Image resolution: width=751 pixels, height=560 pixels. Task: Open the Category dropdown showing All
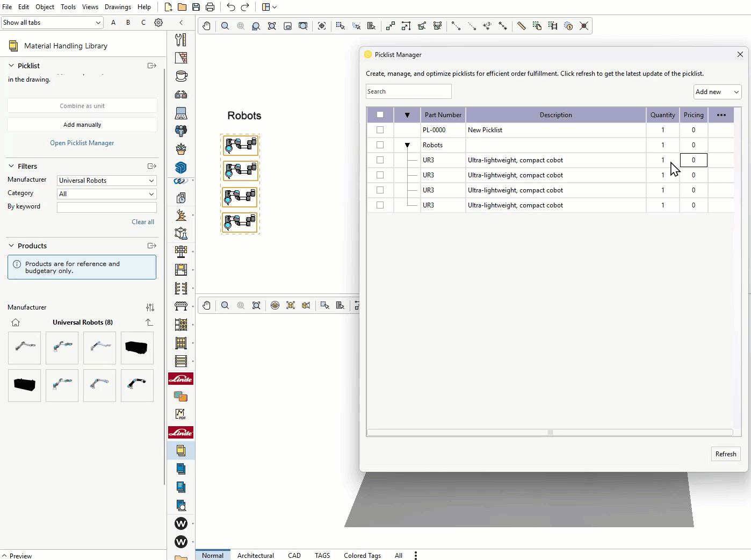coord(107,194)
